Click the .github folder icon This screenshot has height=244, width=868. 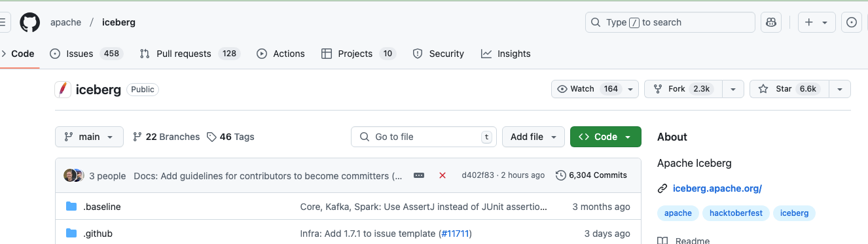[x=71, y=234]
